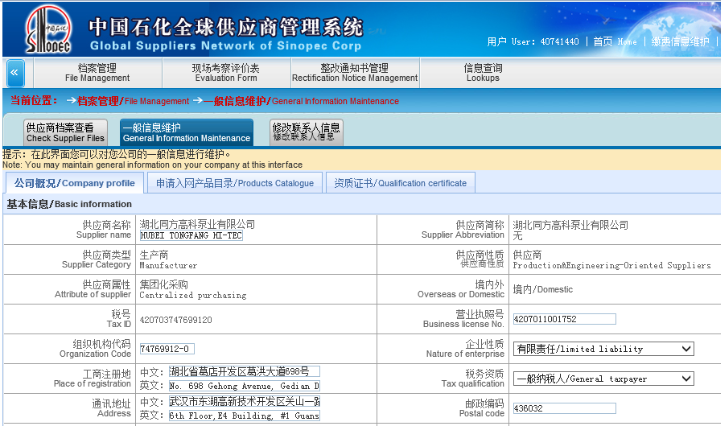Click Organization Code input field
The width and height of the screenshot is (721, 426).
coord(167,349)
